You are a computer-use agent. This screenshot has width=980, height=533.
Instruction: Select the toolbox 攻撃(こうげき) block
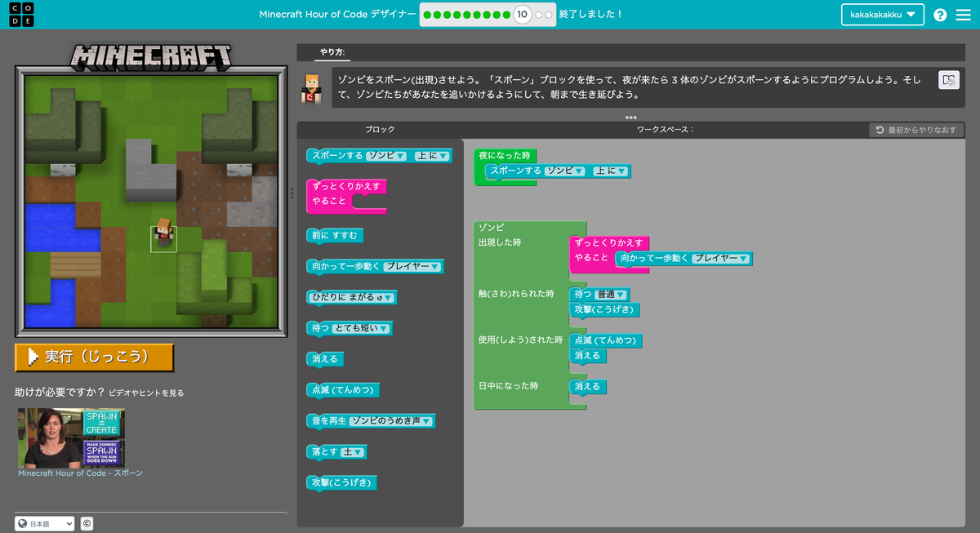[341, 482]
